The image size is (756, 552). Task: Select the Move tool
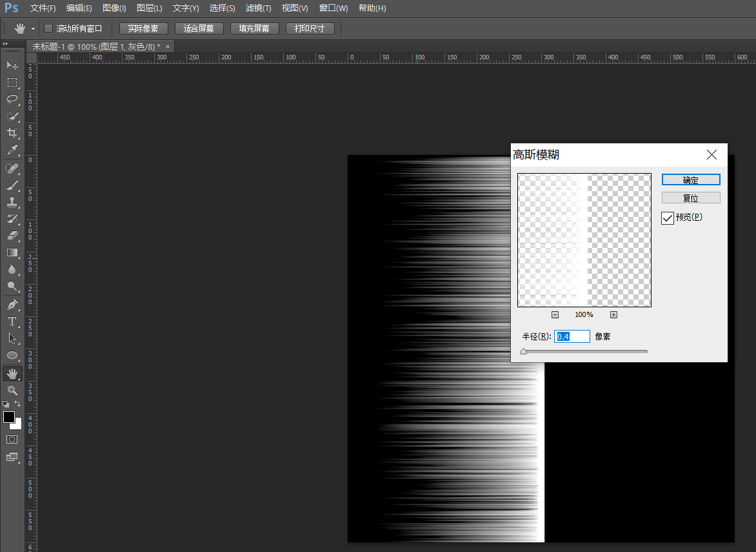coord(12,65)
